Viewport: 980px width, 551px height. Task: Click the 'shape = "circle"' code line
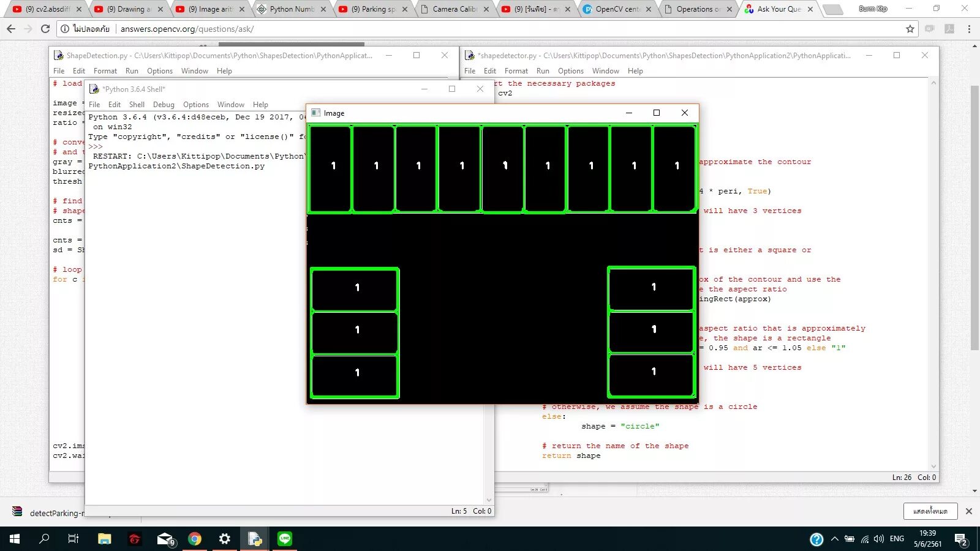pos(620,426)
